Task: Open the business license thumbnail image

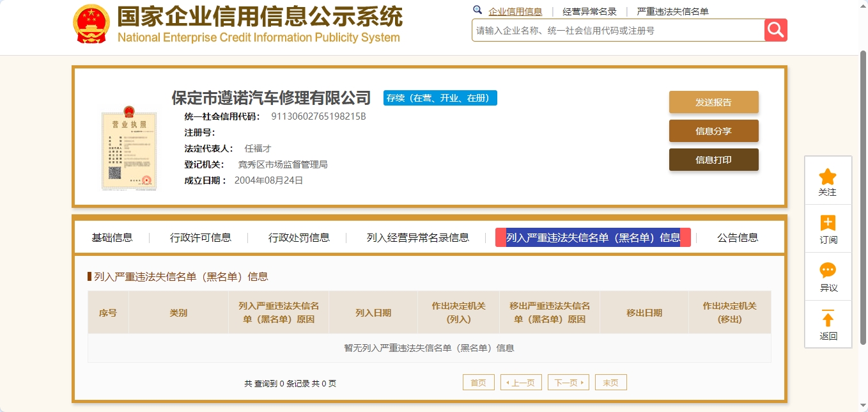Action: pos(129,148)
